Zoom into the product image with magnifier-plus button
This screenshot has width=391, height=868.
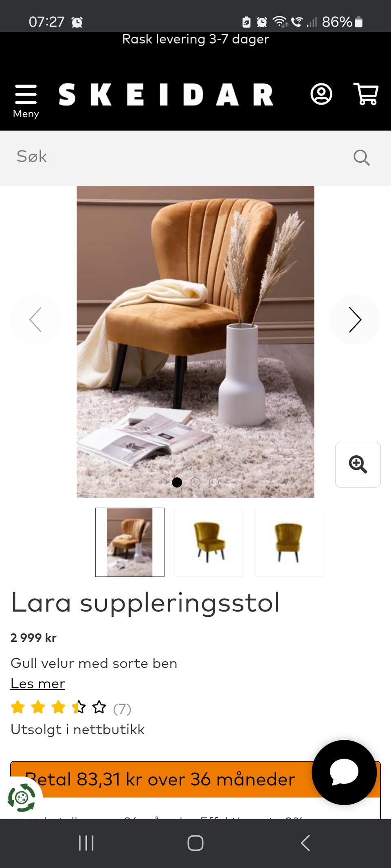358,464
